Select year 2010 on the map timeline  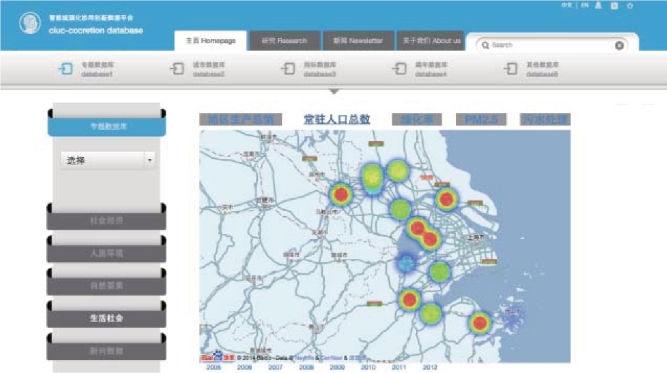368,367
